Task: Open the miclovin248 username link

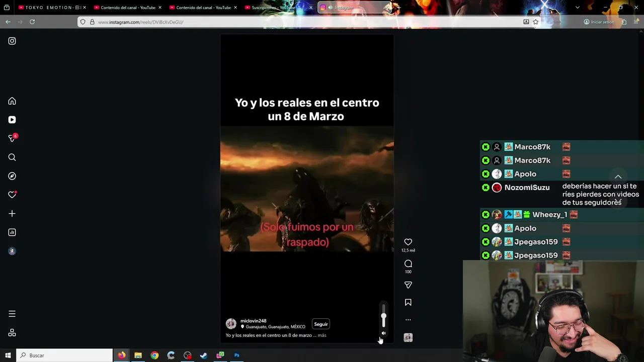Action: pos(254,321)
